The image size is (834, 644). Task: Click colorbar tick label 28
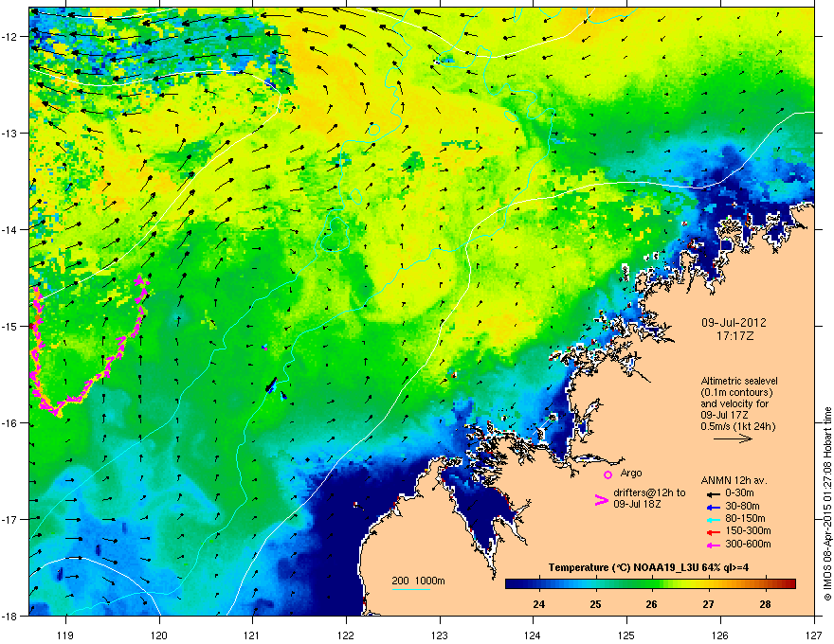point(765,604)
